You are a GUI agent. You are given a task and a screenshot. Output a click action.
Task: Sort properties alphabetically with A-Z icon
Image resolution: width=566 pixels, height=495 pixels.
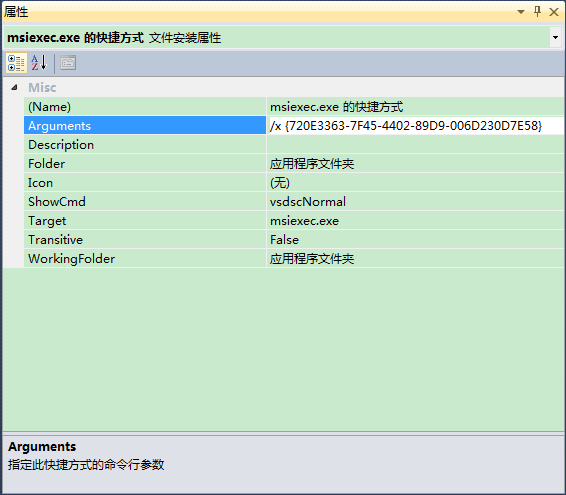coord(39,63)
